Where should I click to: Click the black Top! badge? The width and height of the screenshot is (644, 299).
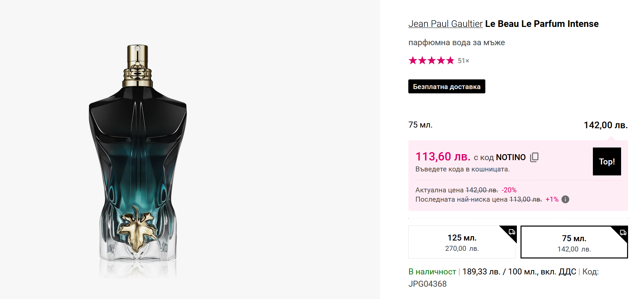pos(606,161)
